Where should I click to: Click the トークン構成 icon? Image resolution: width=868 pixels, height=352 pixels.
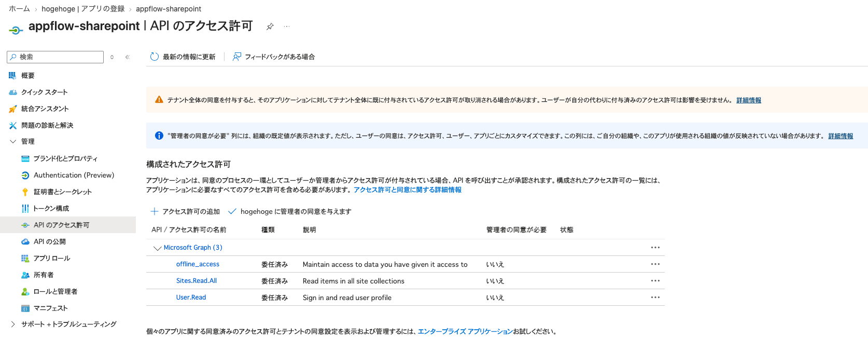(x=25, y=208)
